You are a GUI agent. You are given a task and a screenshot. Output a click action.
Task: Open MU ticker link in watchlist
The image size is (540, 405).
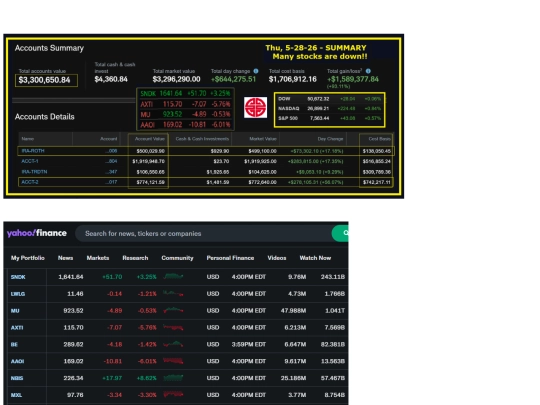(15, 311)
